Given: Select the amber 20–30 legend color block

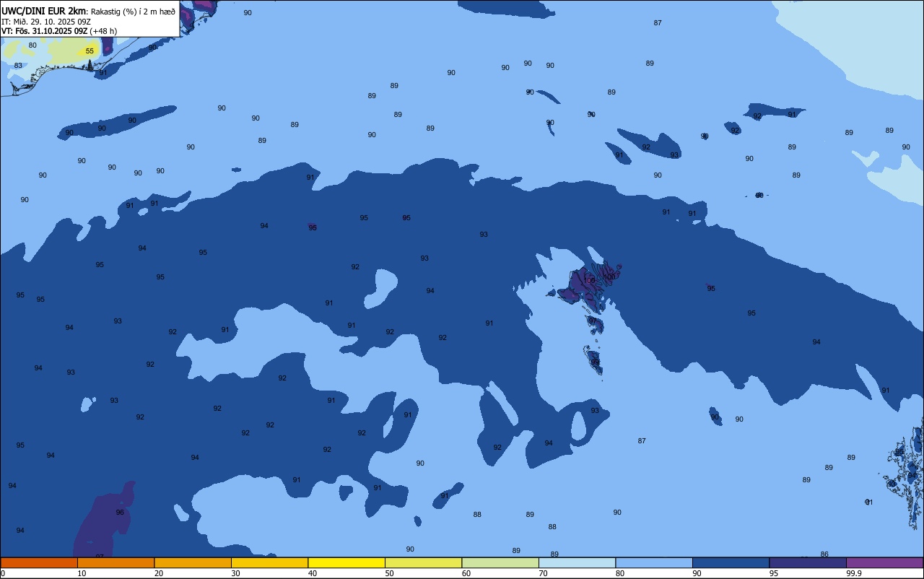Looking at the screenshot, I should tap(193, 562).
